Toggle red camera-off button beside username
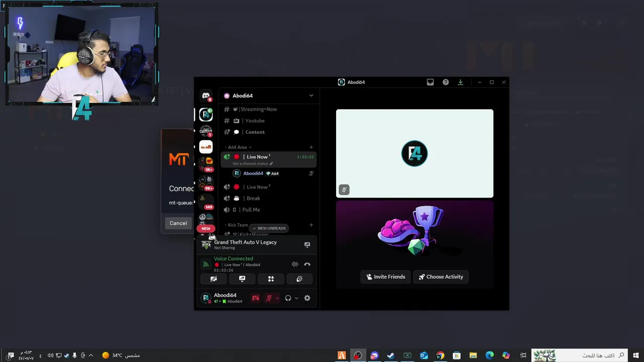Screen dimensions: 644x362 tap(256, 298)
